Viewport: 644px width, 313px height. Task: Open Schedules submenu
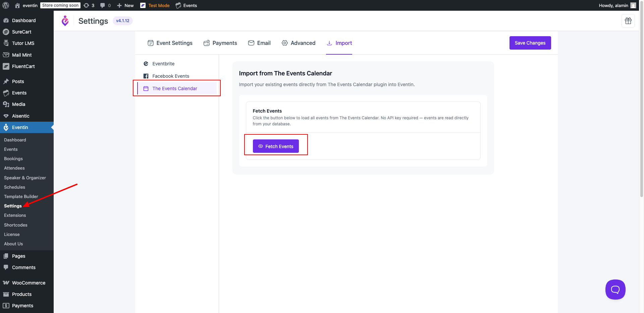click(x=14, y=187)
